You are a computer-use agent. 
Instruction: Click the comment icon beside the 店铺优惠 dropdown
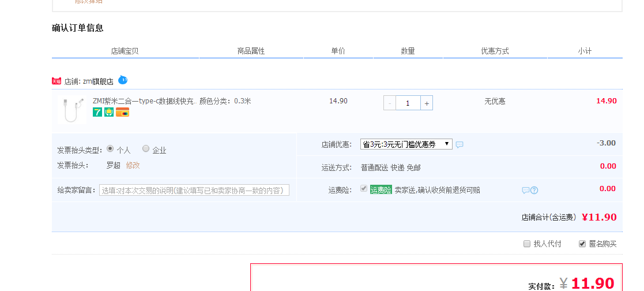coord(460,144)
